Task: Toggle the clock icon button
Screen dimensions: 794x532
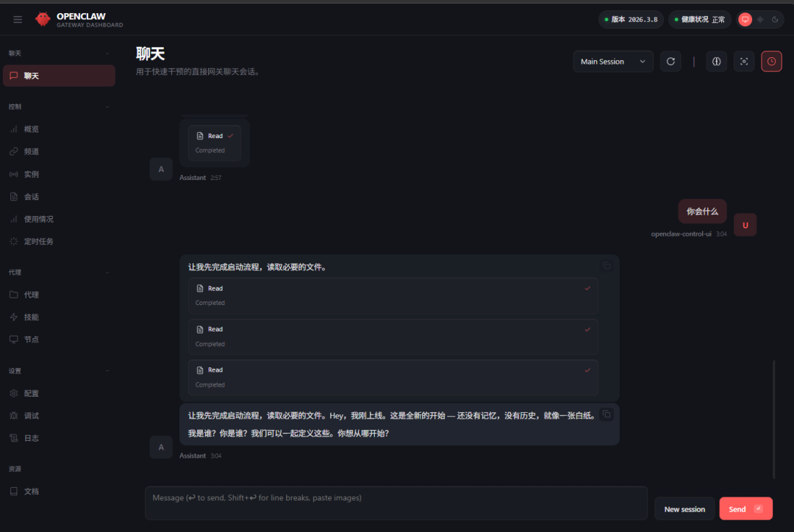Action: tap(771, 61)
